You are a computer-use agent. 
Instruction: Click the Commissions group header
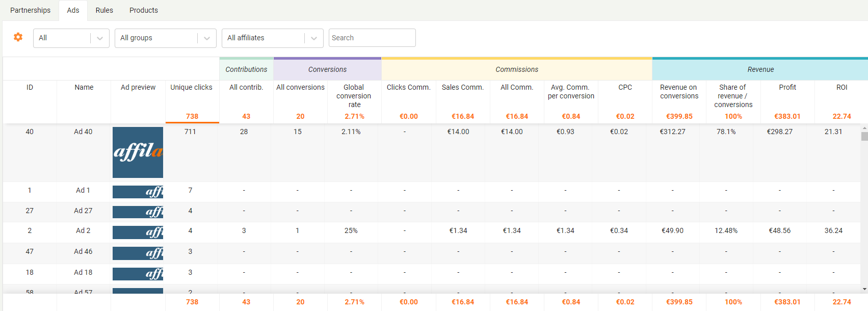tap(517, 69)
